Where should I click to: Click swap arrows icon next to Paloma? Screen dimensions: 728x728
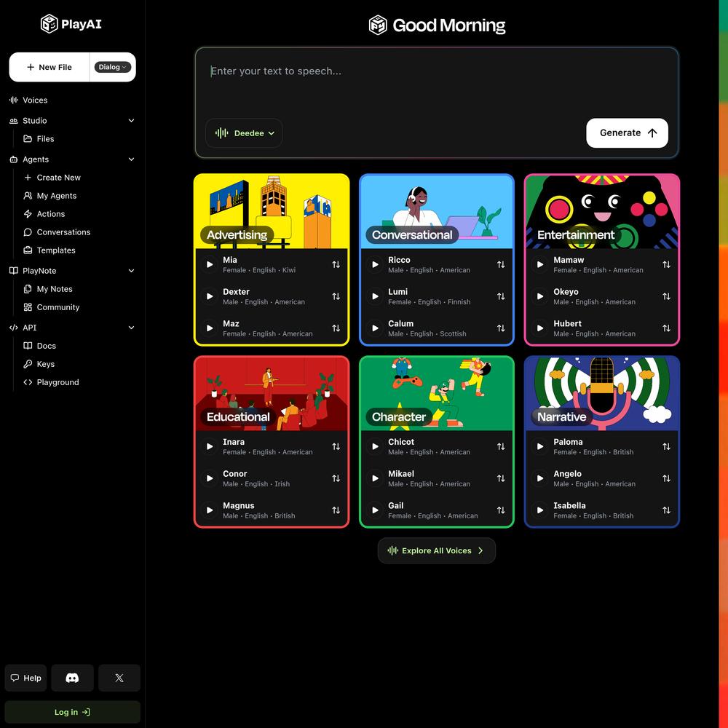(666, 447)
